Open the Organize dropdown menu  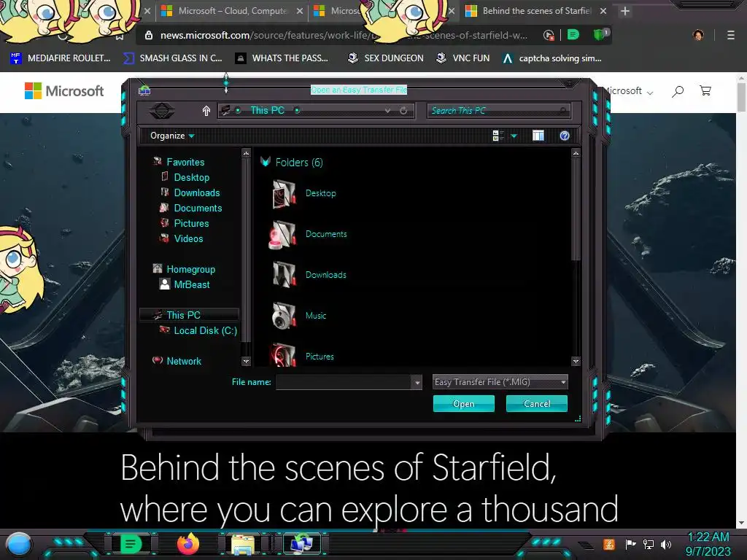pos(172,136)
